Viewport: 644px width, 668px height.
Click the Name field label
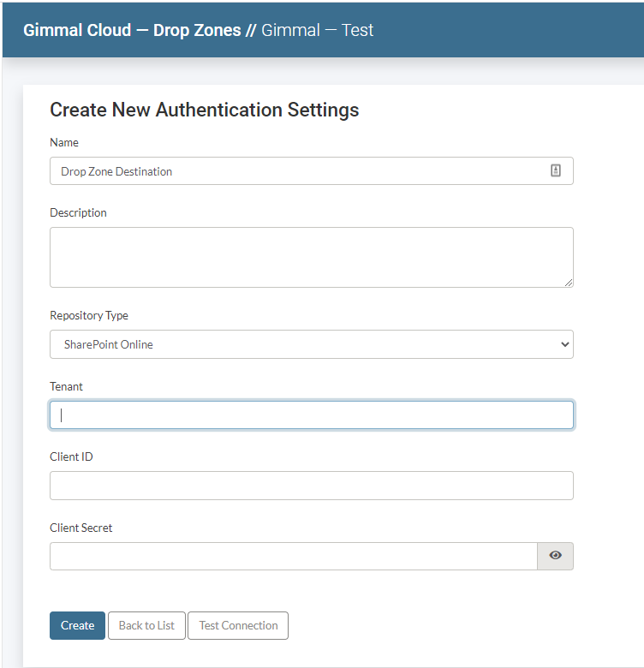click(64, 142)
